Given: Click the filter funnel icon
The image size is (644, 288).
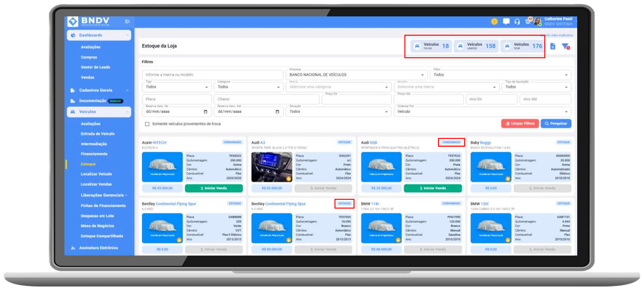Looking at the screenshot, I should (x=566, y=46).
